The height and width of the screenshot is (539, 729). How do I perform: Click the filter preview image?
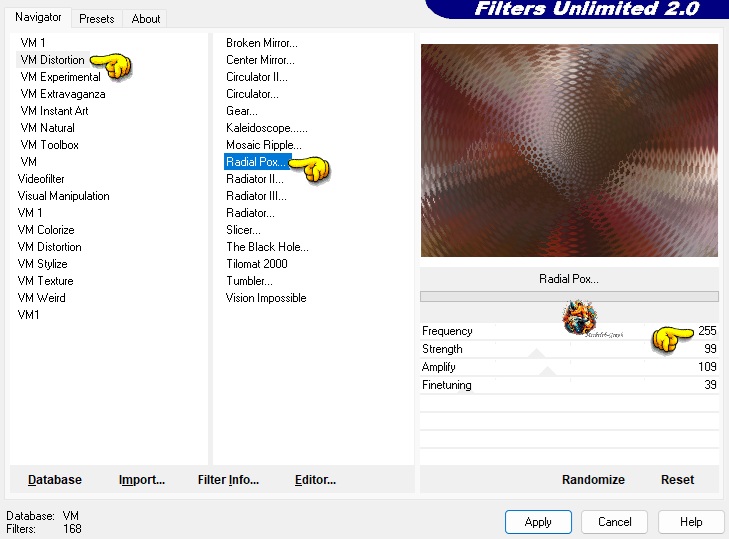point(569,150)
